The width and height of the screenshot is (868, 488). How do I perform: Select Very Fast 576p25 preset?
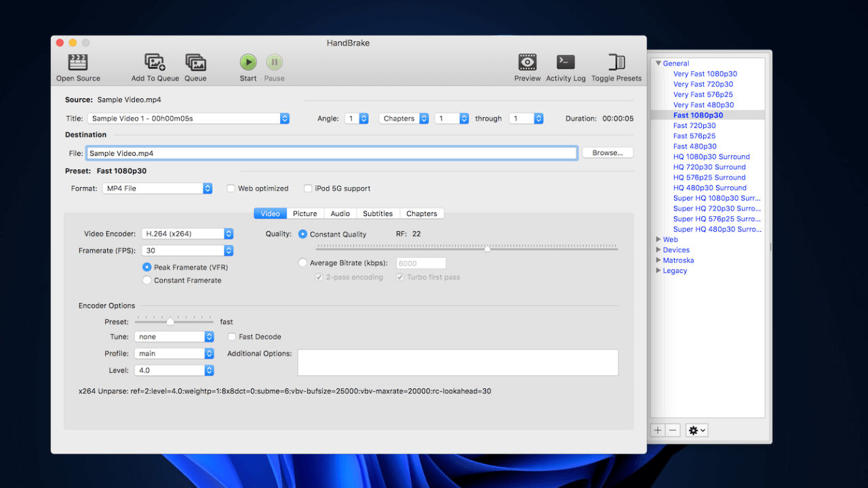pos(703,94)
